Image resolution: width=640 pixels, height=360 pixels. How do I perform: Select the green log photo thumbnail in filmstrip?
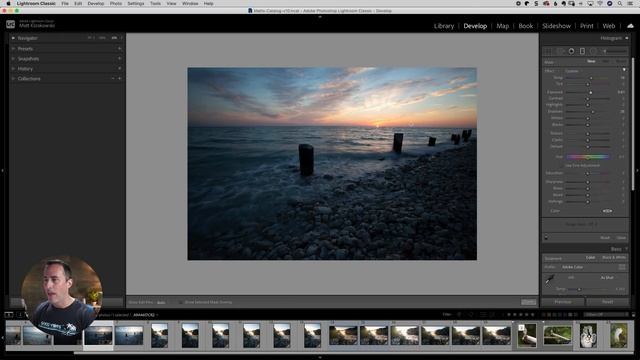coord(558,336)
